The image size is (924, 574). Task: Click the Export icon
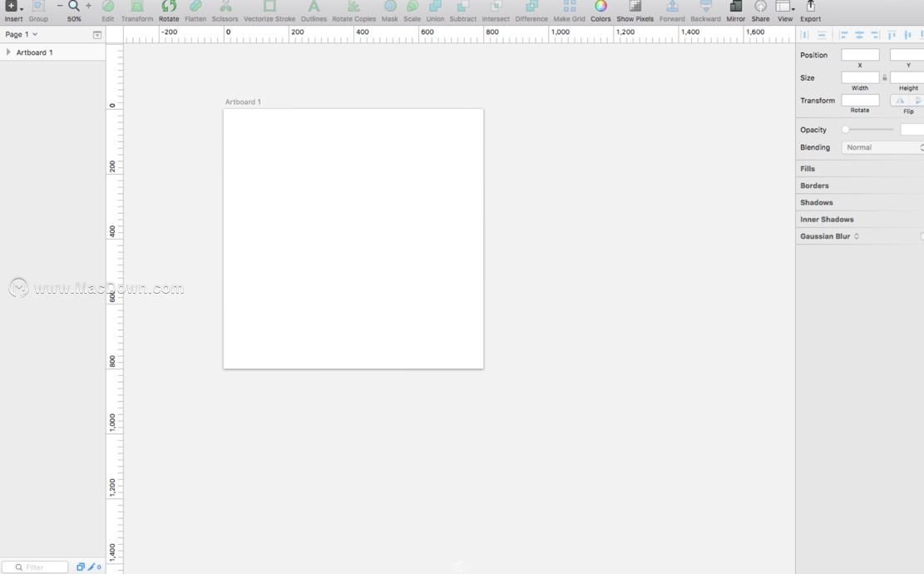(810, 7)
